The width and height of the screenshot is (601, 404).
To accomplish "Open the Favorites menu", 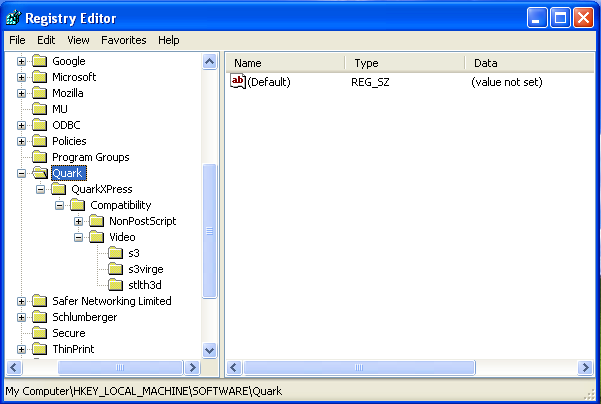I will [x=123, y=40].
